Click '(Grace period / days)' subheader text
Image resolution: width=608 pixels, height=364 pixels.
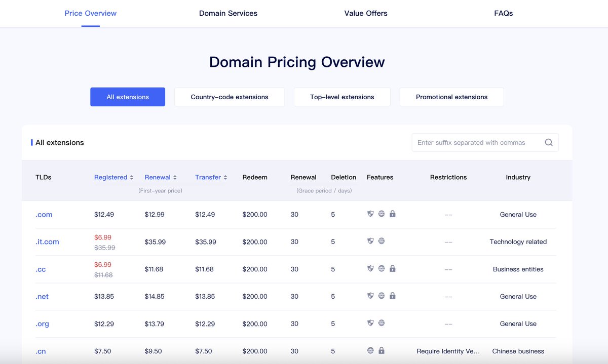(324, 191)
